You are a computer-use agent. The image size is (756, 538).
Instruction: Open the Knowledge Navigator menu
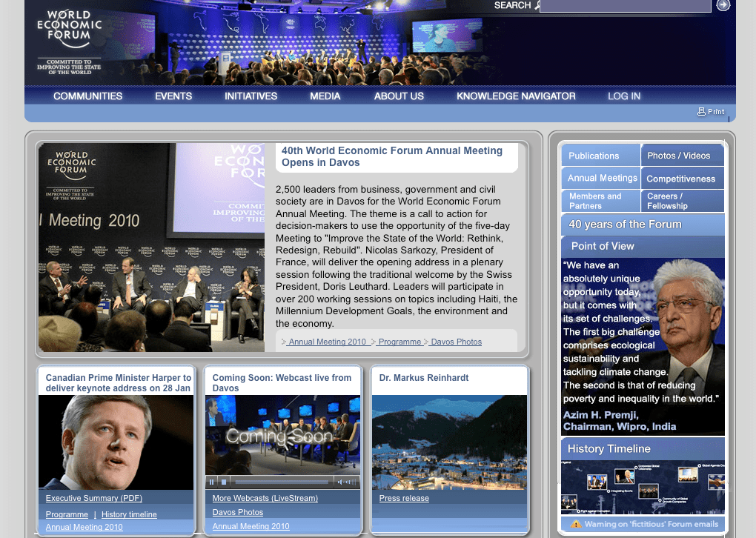(x=516, y=96)
